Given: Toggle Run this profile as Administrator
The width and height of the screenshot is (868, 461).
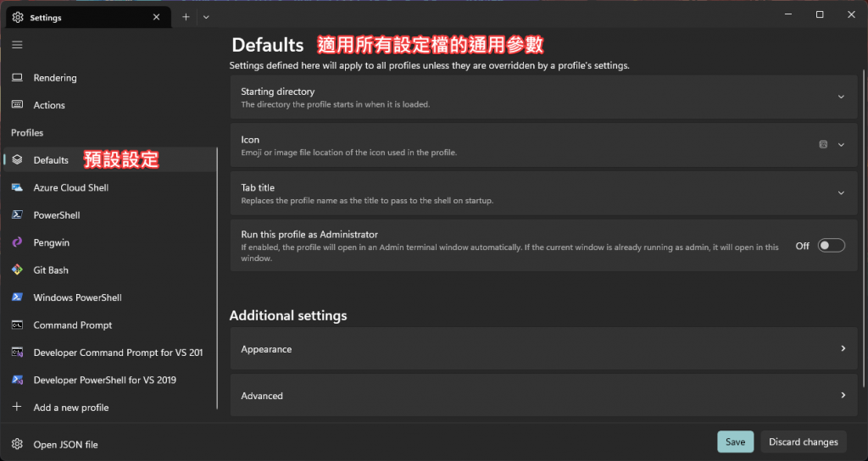Looking at the screenshot, I should (x=832, y=245).
